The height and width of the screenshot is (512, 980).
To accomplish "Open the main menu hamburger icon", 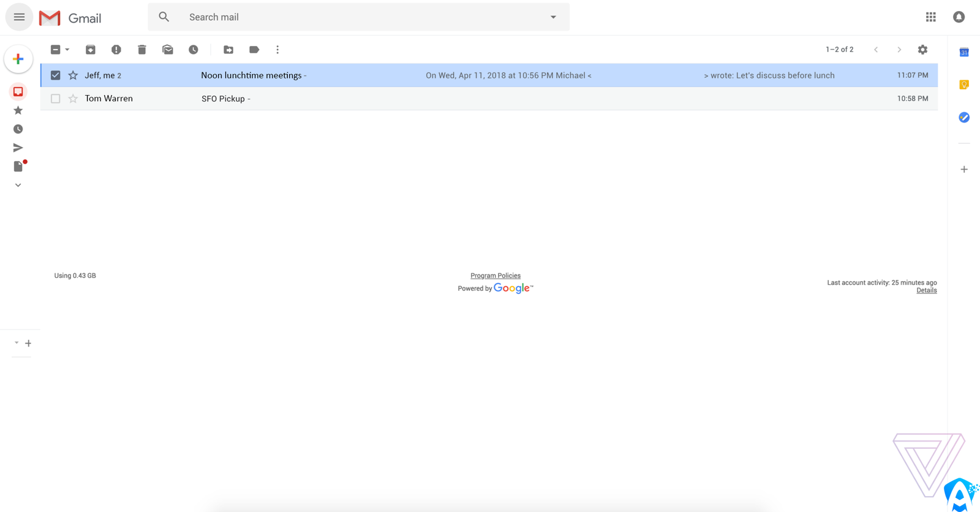I will pyautogui.click(x=19, y=17).
